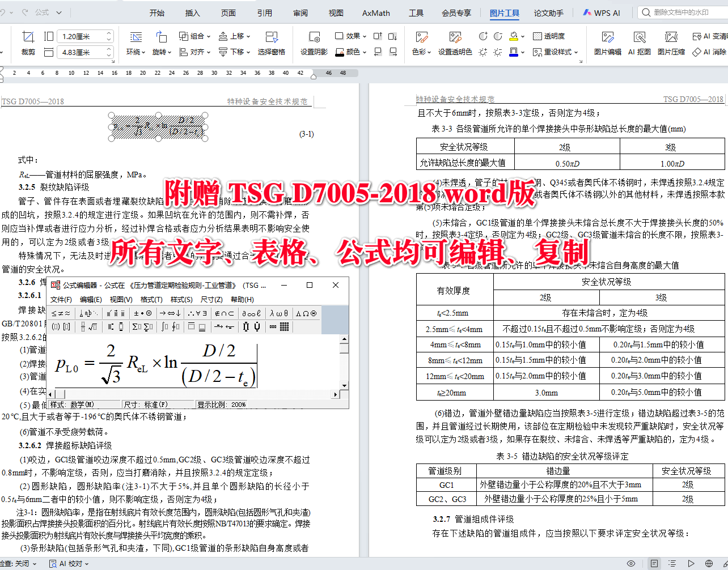Viewport: 728px width, 570px height.
Task: Click the 透明度 transparency icon
Action: point(538,36)
